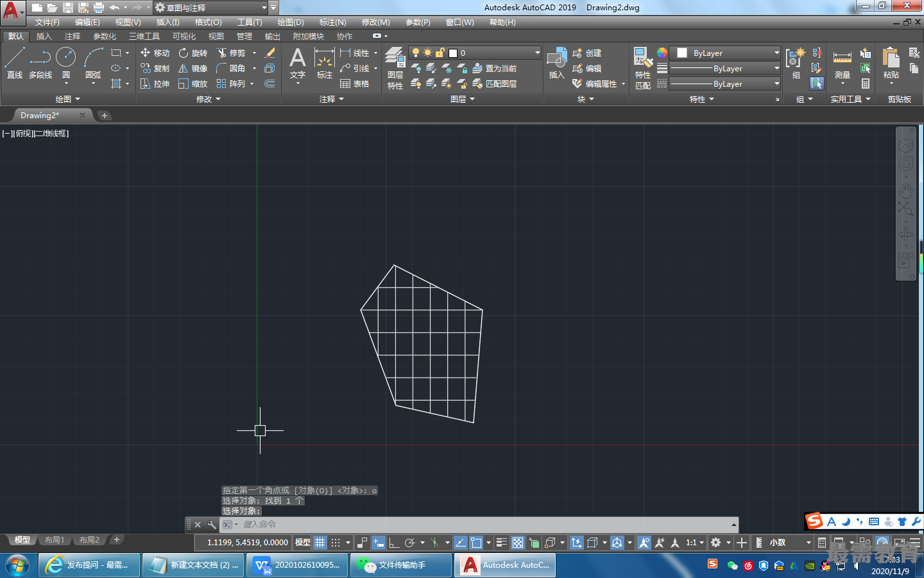
Task: Toggle ortho mode in status bar
Action: point(394,543)
